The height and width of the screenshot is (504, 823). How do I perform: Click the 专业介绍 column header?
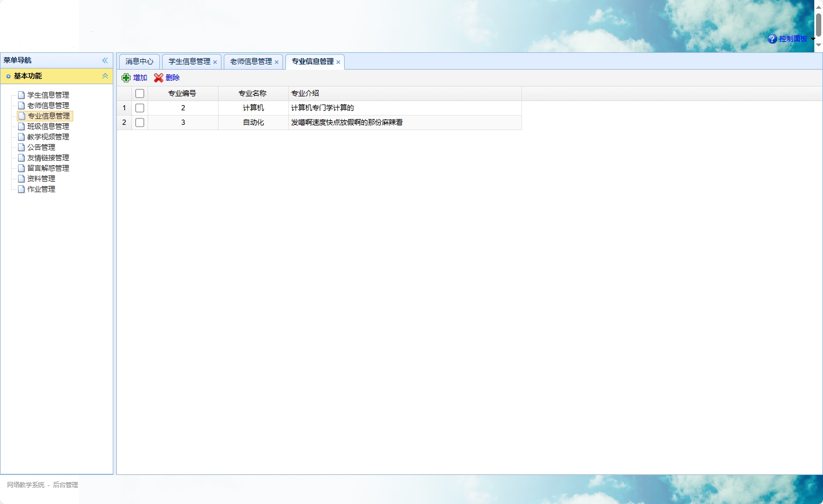pyautogui.click(x=405, y=93)
